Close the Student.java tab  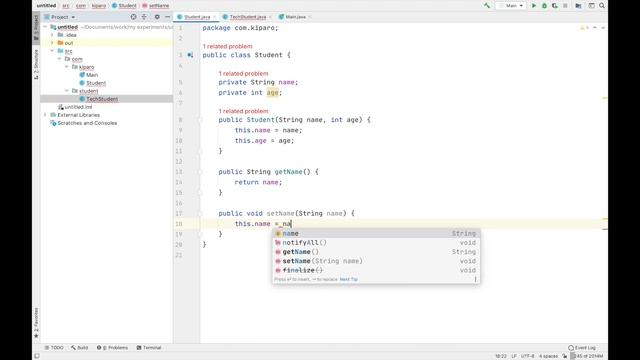point(214,17)
